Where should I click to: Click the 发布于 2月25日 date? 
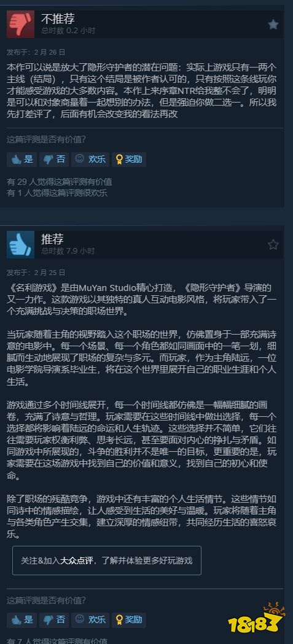[x=36, y=273]
